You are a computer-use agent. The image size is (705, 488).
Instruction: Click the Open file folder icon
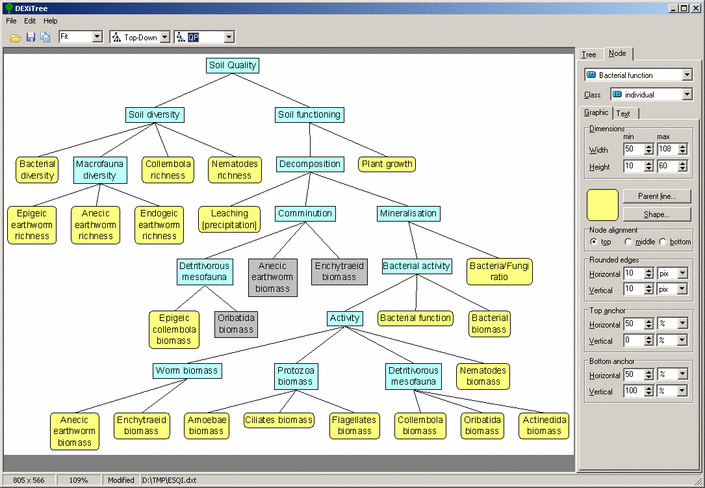click(15, 37)
